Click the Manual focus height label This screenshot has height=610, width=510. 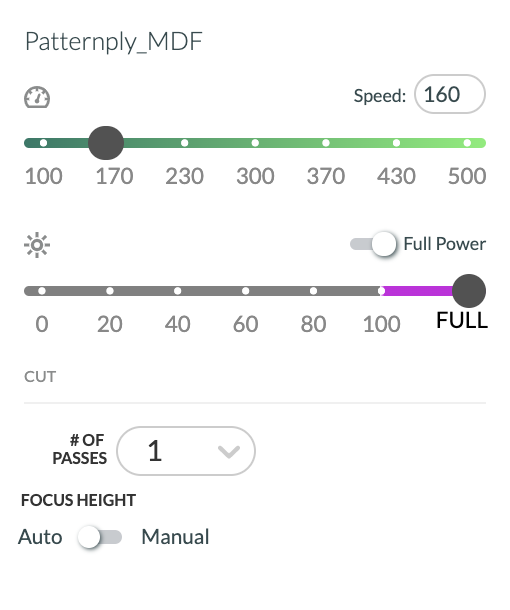pos(175,537)
